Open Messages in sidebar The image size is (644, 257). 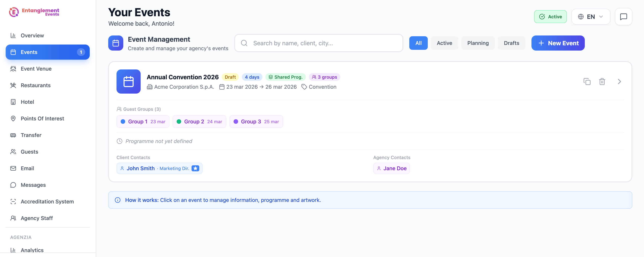pyautogui.click(x=48, y=185)
